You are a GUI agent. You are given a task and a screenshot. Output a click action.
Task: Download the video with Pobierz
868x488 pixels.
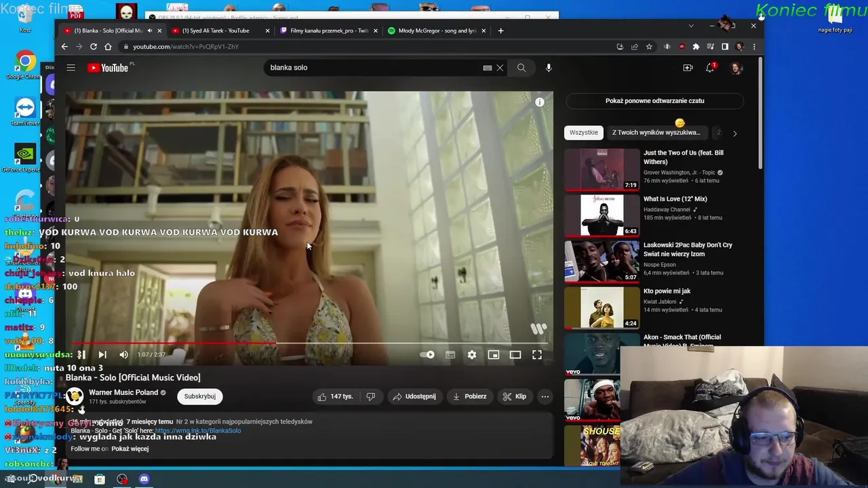[469, 396]
